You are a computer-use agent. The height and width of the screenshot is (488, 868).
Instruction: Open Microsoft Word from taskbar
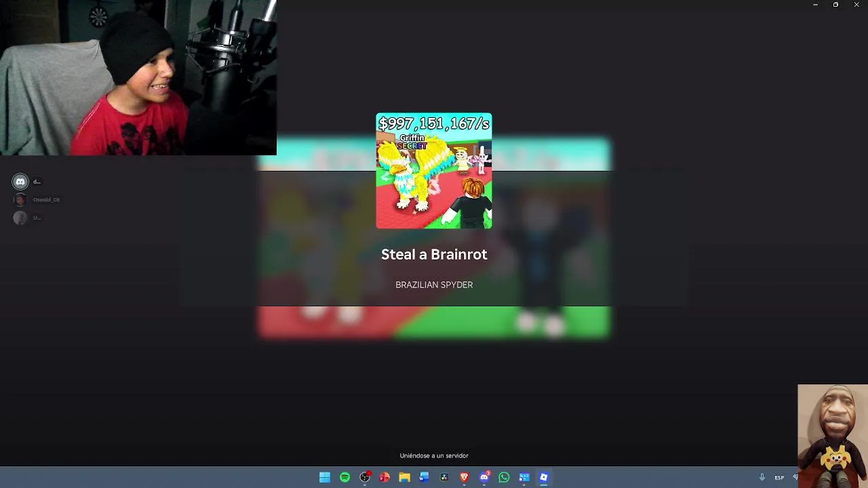425,477
